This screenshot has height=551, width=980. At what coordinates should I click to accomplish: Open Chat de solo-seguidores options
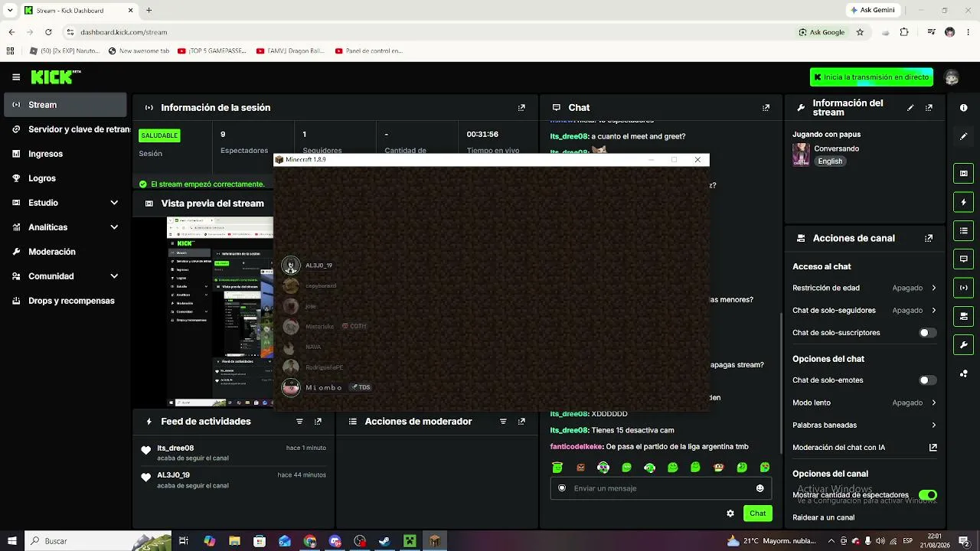tap(864, 311)
